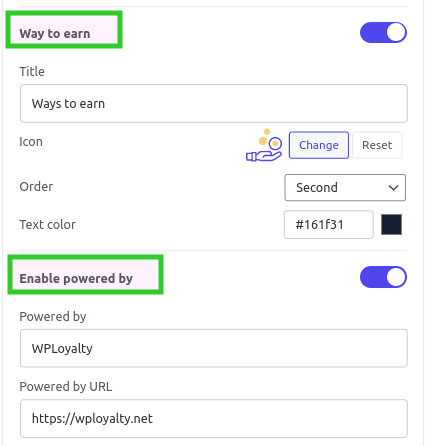
Task: Click the Title field containing Ways to earn
Action: click(x=214, y=103)
